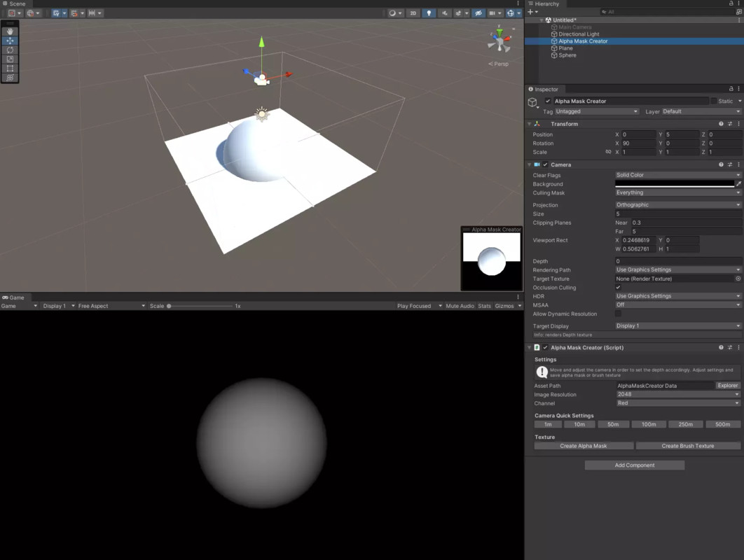Image resolution: width=744 pixels, height=560 pixels.
Task: Adjust the Game view Scale slider
Action: (200, 306)
